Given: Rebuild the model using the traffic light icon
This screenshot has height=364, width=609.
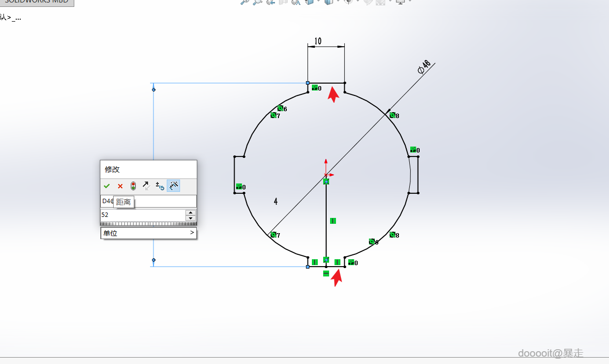Looking at the screenshot, I should (x=133, y=186).
